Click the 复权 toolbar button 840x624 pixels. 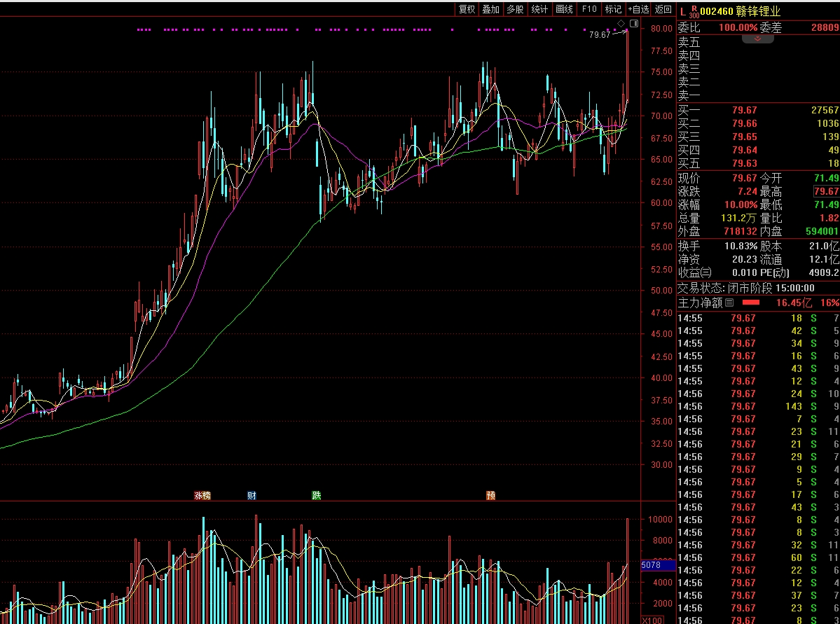pyautogui.click(x=467, y=9)
